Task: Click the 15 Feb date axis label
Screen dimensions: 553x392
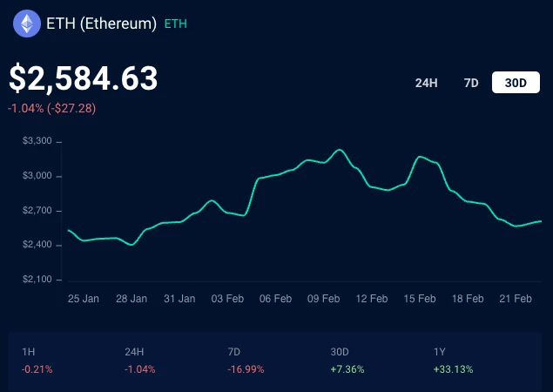Action: coord(420,299)
